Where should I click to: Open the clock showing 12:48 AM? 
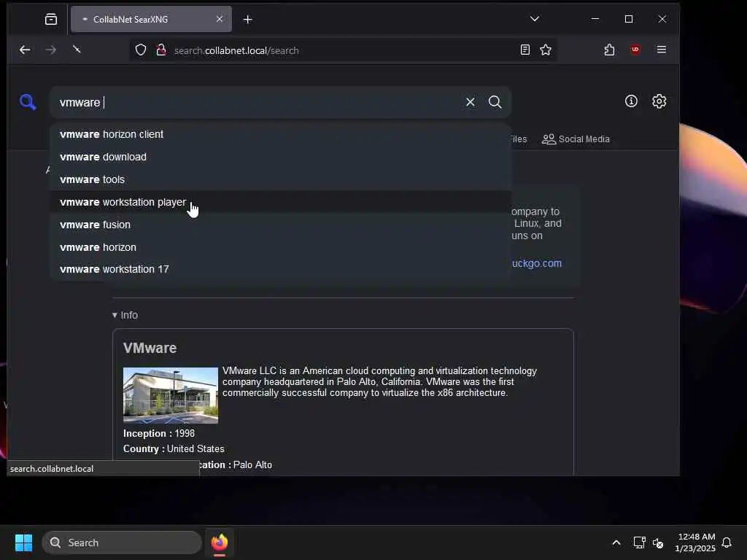(695, 542)
